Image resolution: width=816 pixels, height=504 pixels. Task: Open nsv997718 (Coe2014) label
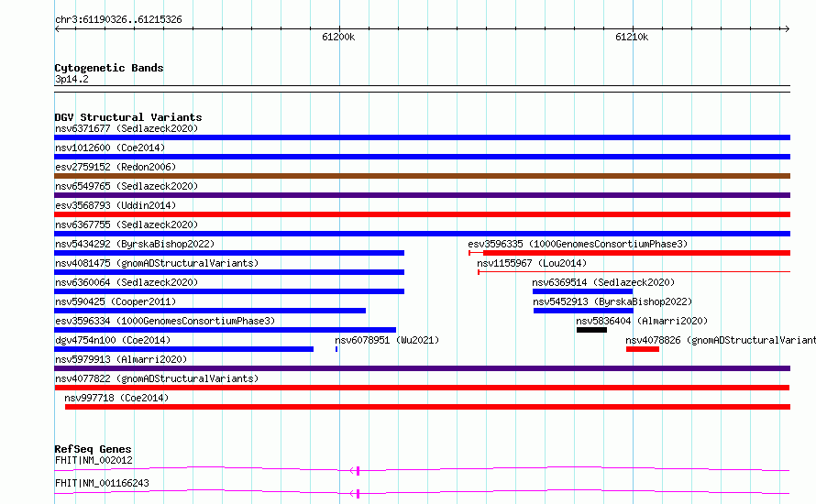tap(116, 398)
